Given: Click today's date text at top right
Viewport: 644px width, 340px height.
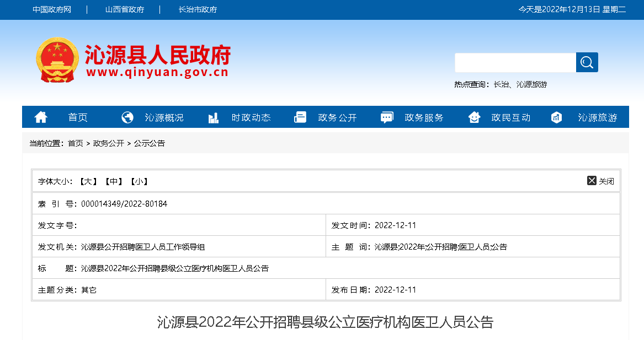Looking at the screenshot, I should click(x=572, y=9).
